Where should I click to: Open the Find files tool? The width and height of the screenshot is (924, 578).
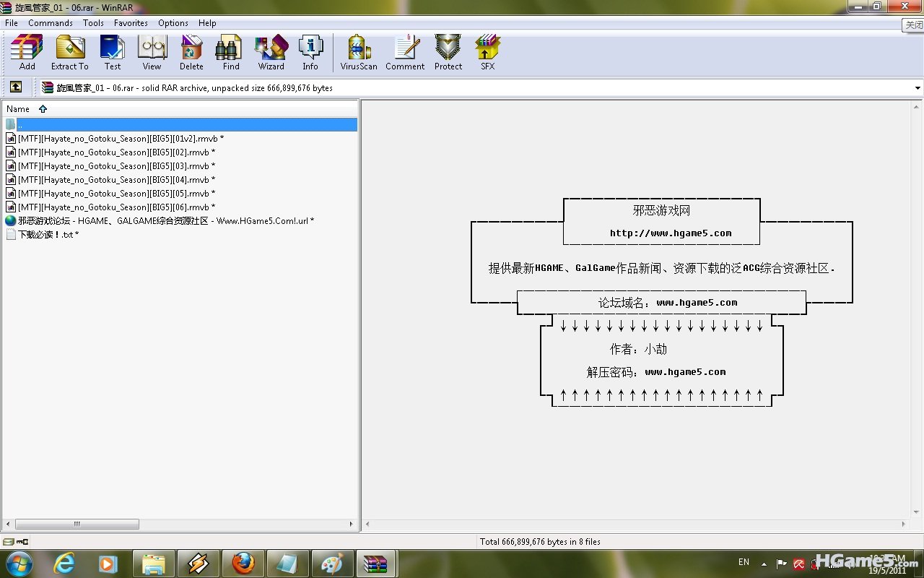pyautogui.click(x=231, y=52)
